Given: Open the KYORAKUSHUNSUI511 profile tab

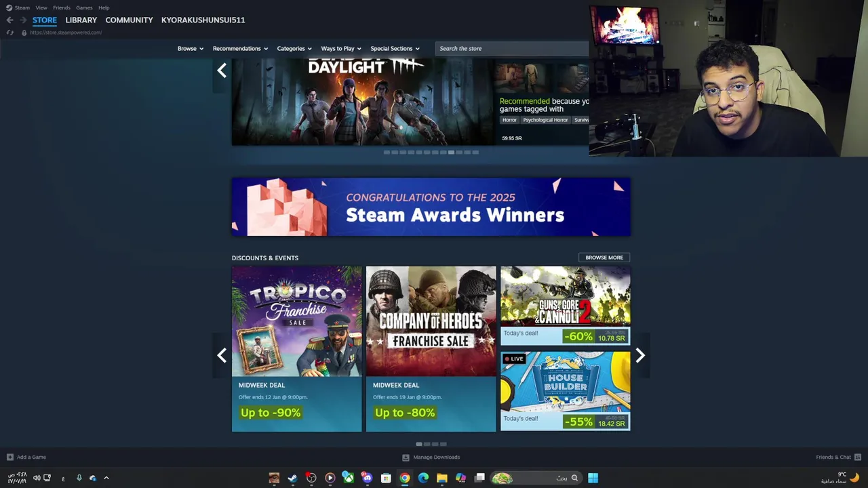Looking at the screenshot, I should [203, 20].
